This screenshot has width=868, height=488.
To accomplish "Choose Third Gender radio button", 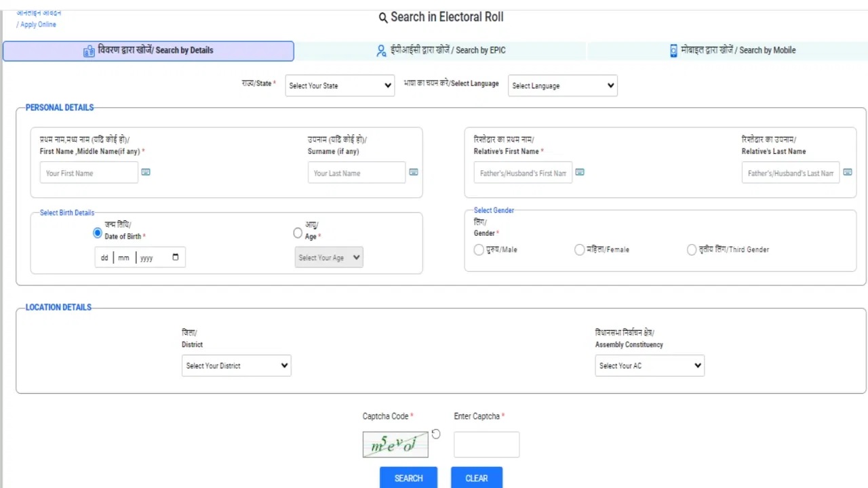I will click(692, 250).
